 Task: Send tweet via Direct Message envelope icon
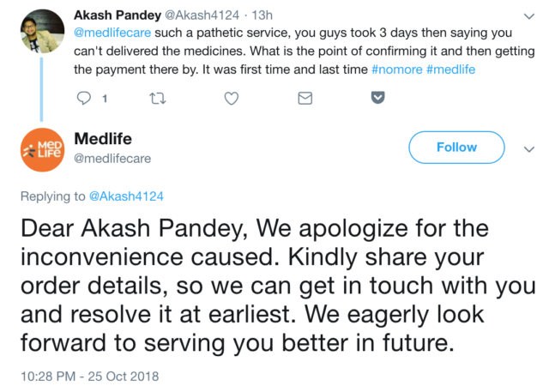click(304, 99)
